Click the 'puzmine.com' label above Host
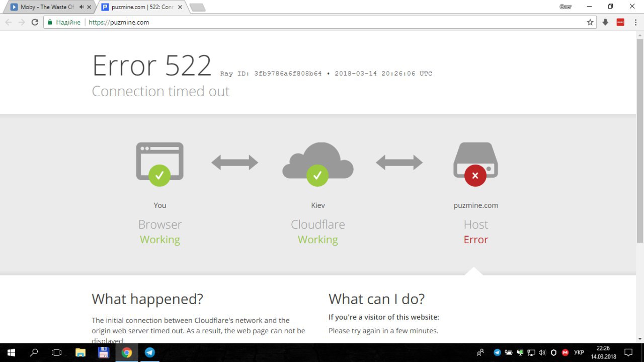The image size is (644, 362). click(476, 205)
